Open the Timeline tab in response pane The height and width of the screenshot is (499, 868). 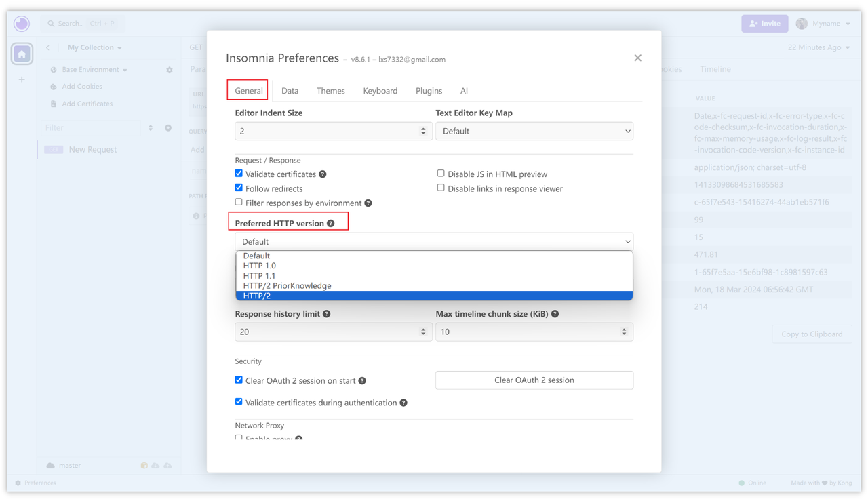click(x=715, y=69)
